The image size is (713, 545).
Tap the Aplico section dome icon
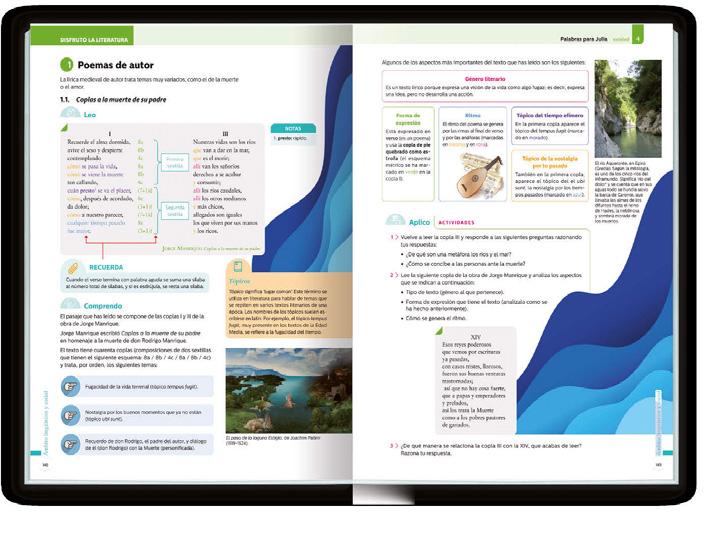click(x=395, y=220)
